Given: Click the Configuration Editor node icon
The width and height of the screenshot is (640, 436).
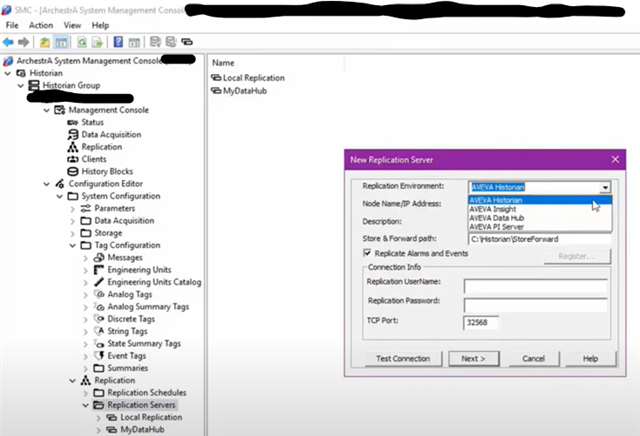Looking at the screenshot, I should click(60, 184).
